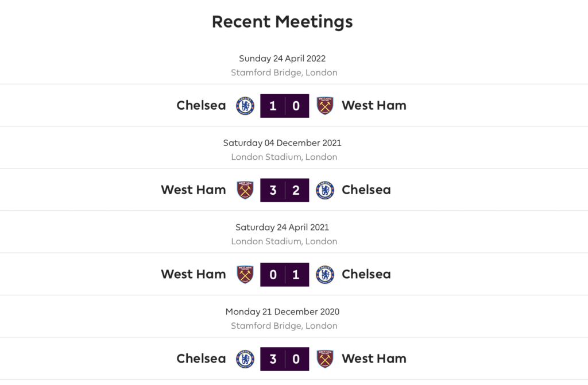Click West Ham crest in 24 April 2022 match
The image size is (588, 385).
pyautogui.click(x=325, y=106)
